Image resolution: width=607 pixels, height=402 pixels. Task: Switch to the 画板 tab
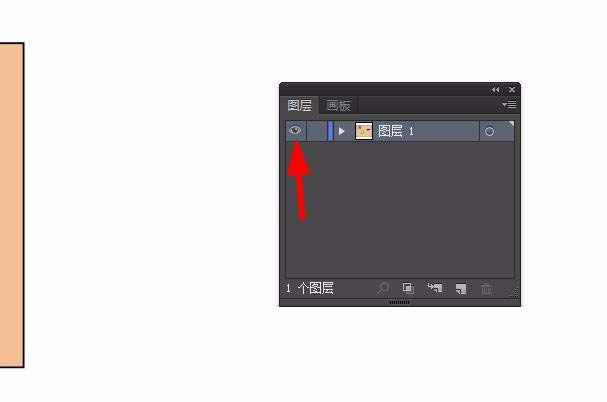click(x=338, y=105)
